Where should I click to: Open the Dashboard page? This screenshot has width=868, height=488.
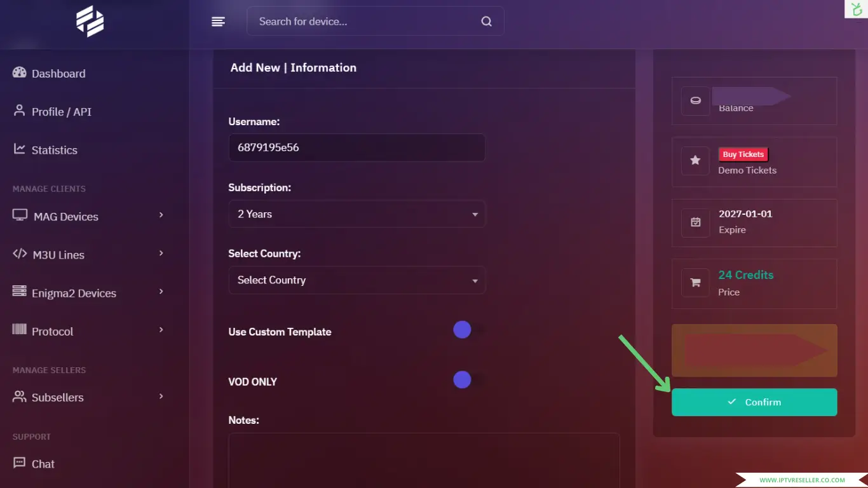pos(58,74)
